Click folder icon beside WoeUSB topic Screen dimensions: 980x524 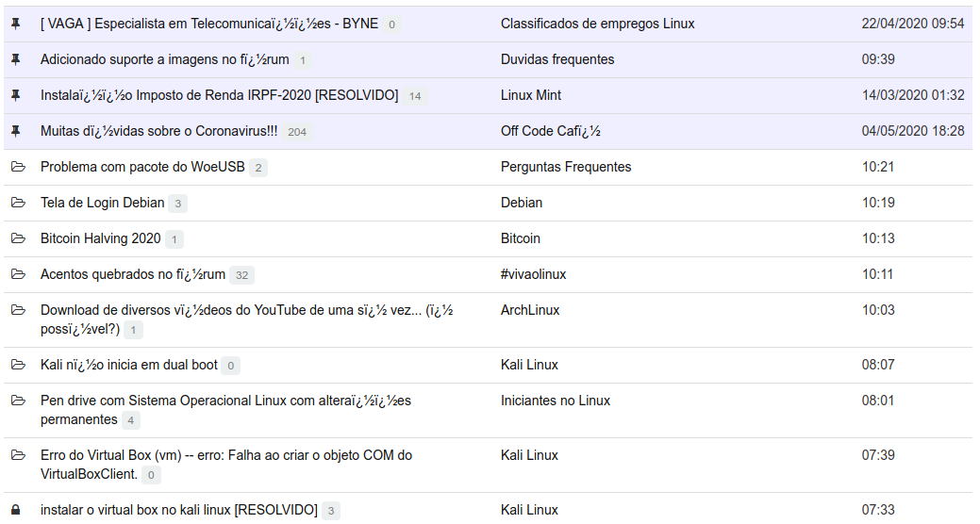(x=17, y=167)
